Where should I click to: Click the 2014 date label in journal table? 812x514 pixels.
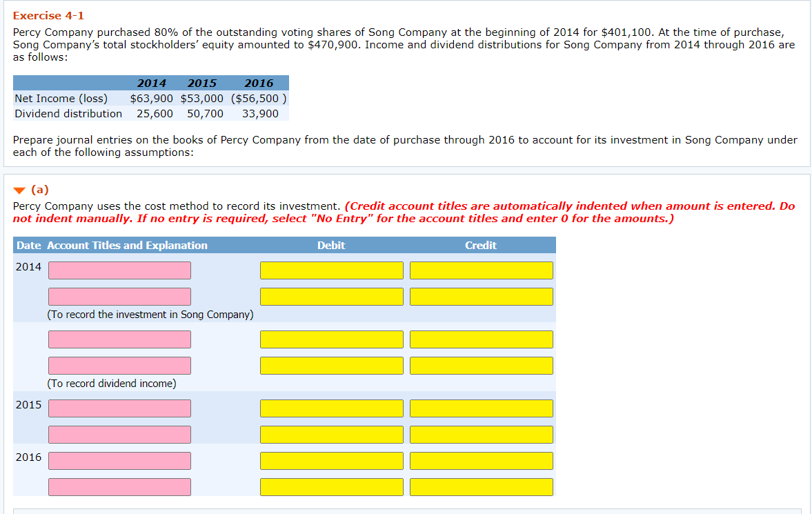pyautogui.click(x=28, y=267)
